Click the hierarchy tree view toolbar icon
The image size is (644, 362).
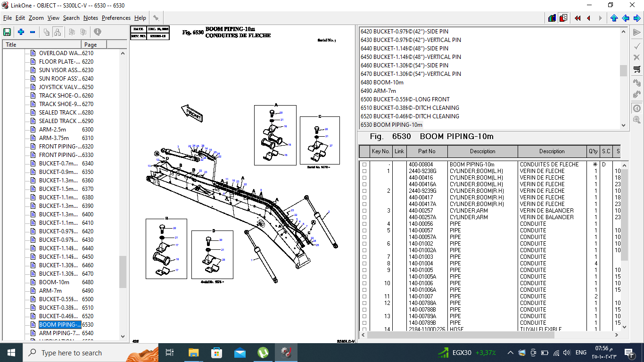coord(57,32)
